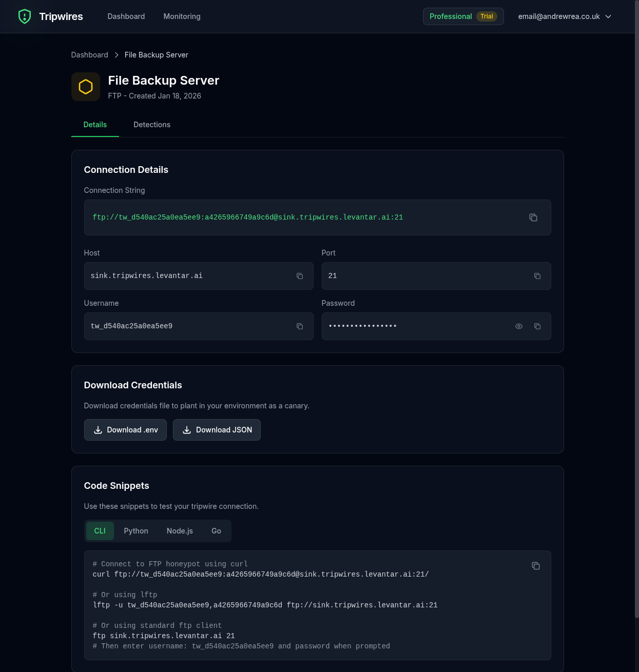Download credentials as JSON
639x672 pixels.
pos(217,430)
